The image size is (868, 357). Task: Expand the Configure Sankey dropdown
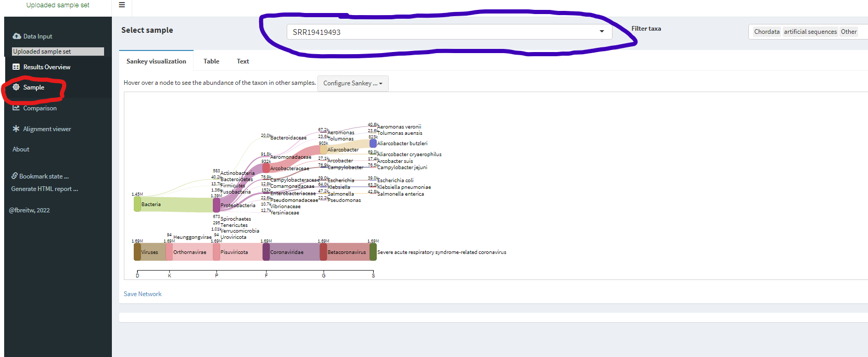[352, 83]
